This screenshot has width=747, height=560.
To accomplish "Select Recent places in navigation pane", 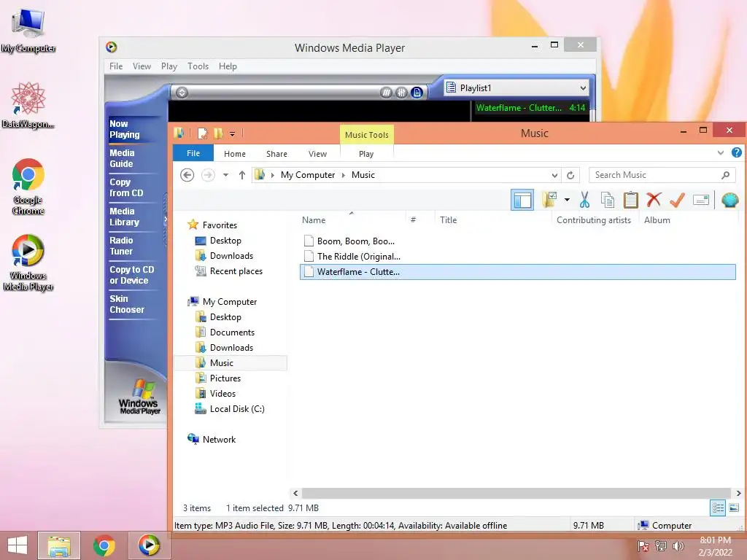I will [236, 271].
